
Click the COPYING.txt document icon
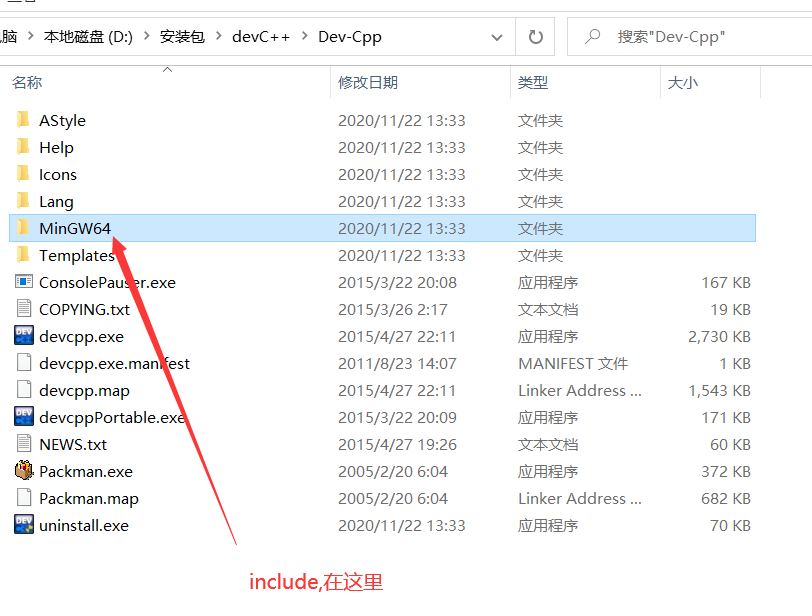[x=24, y=309]
